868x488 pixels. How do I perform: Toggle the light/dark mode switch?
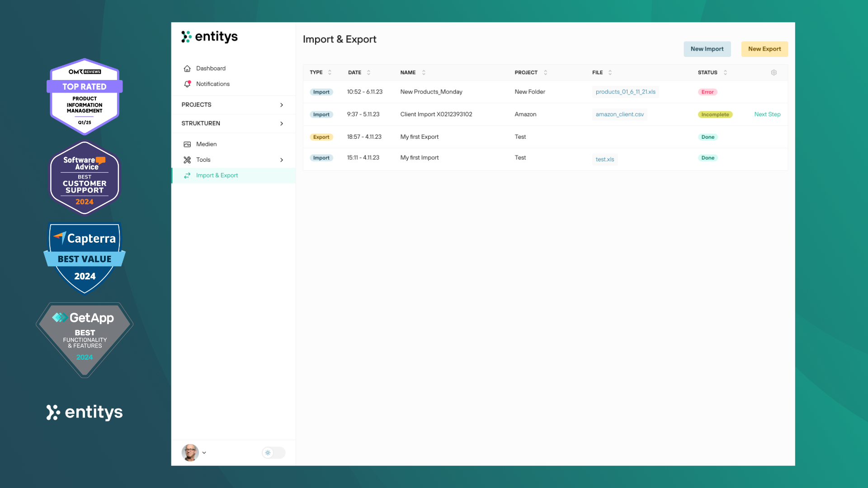[x=273, y=452]
